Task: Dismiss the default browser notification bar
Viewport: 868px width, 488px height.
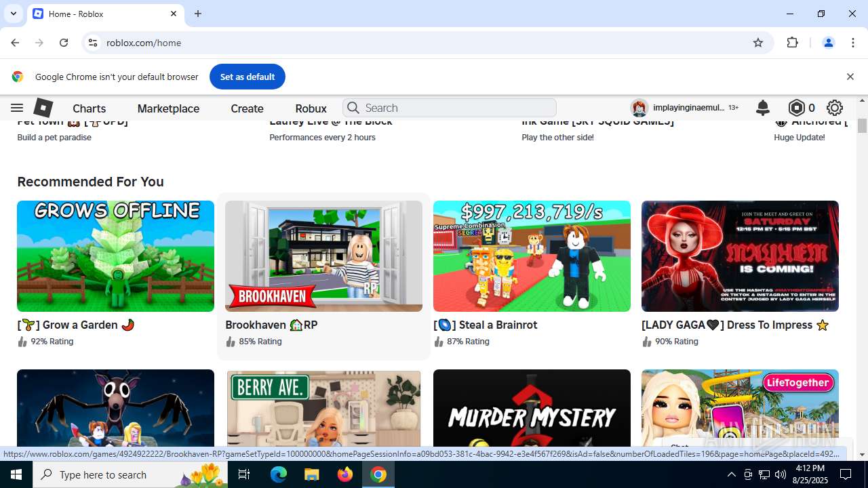Action: coord(850,77)
